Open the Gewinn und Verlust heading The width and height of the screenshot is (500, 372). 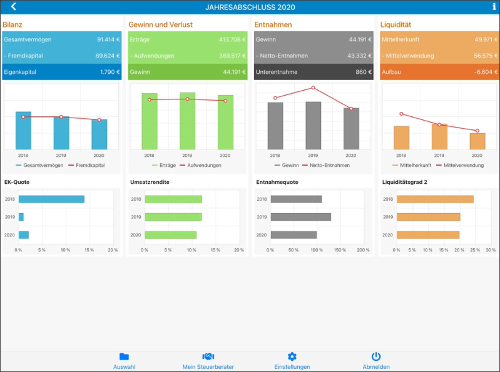pyautogui.click(x=161, y=25)
